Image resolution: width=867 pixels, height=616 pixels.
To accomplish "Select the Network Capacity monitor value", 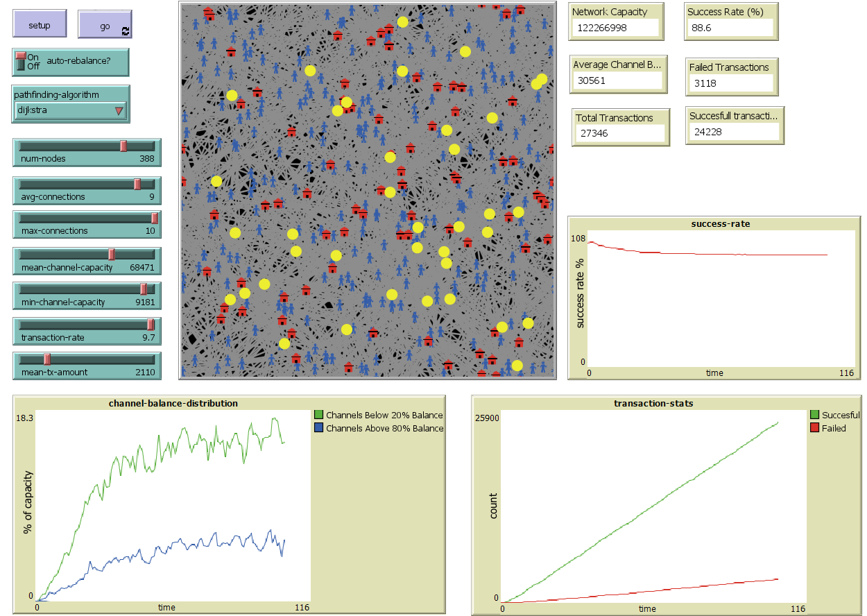I will pyautogui.click(x=615, y=28).
